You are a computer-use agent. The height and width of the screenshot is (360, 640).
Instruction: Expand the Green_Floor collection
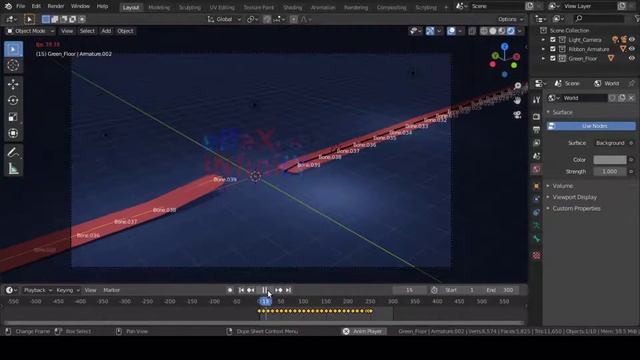click(543, 58)
